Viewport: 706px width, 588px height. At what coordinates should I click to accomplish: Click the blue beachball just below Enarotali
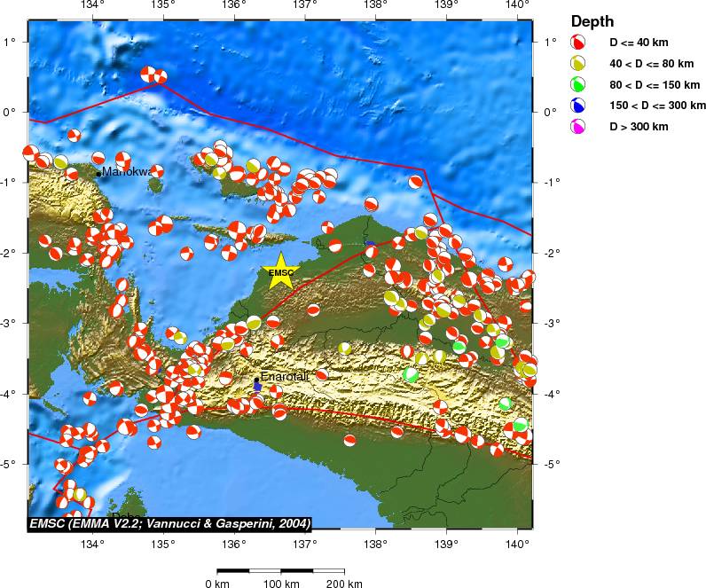coord(257,388)
